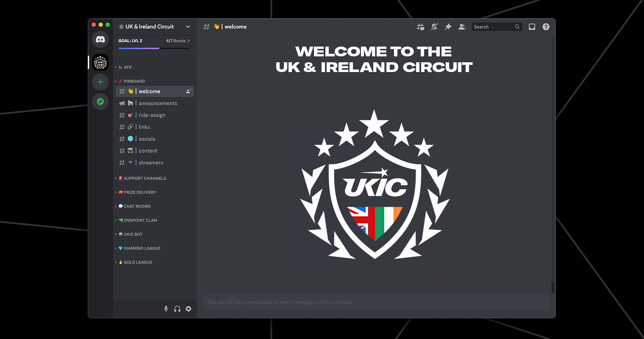The width and height of the screenshot is (644, 339).
Task: Open the Inbox icon
Action: [x=532, y=27]
